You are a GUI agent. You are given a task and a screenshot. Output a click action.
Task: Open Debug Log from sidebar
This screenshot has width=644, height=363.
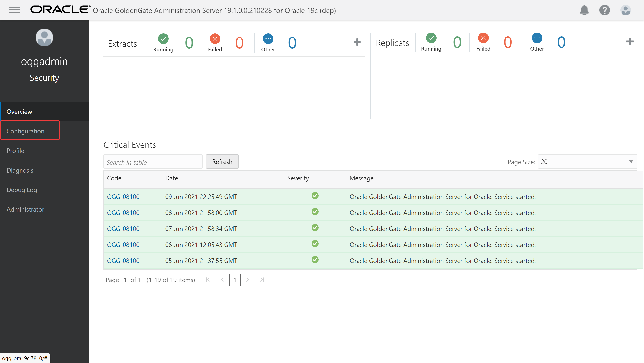[22, 190]
